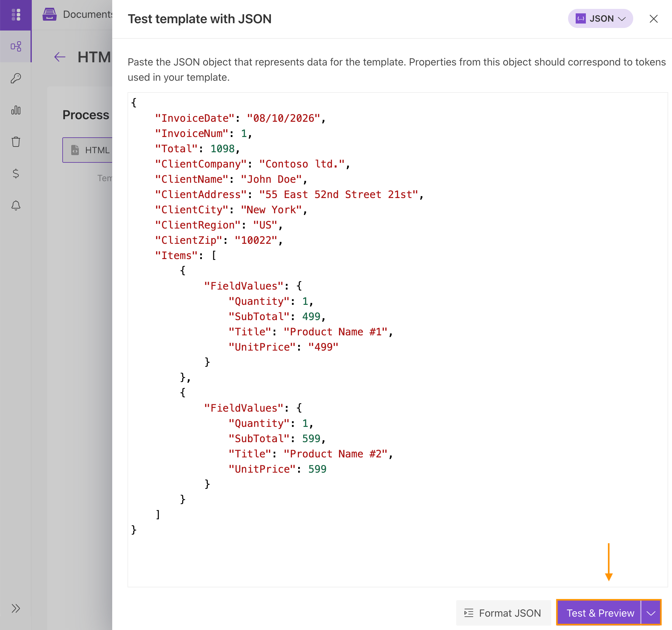Open the app launcher grid icon

(16, 15)
